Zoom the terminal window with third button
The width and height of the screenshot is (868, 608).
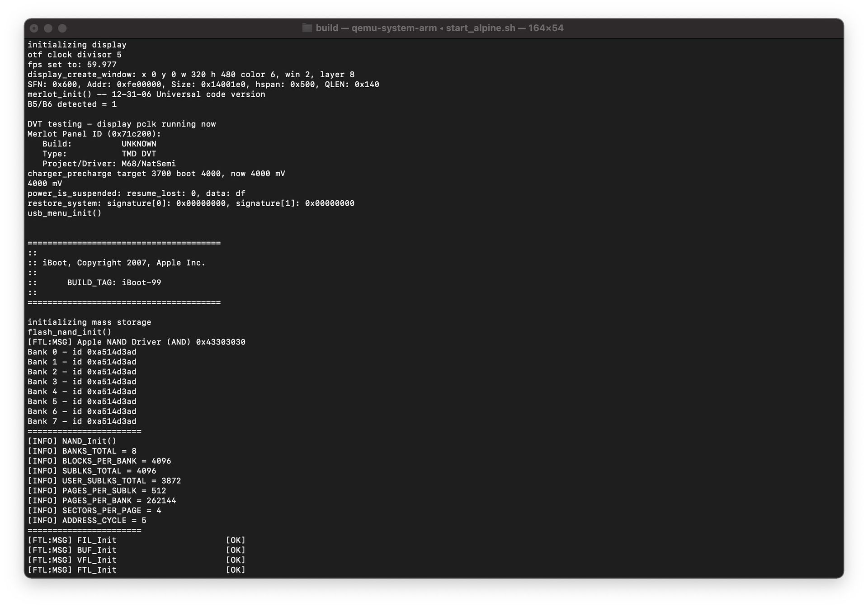[x=62, y=28]
